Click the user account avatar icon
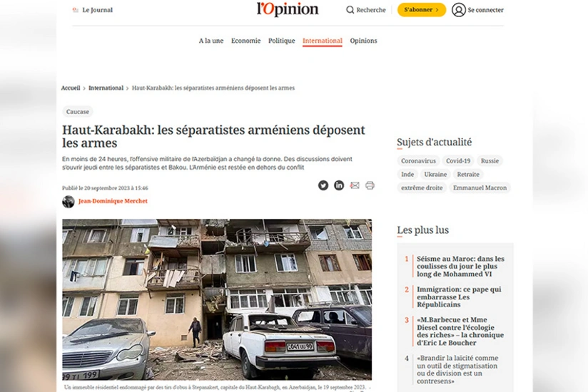 pos(459,10)
